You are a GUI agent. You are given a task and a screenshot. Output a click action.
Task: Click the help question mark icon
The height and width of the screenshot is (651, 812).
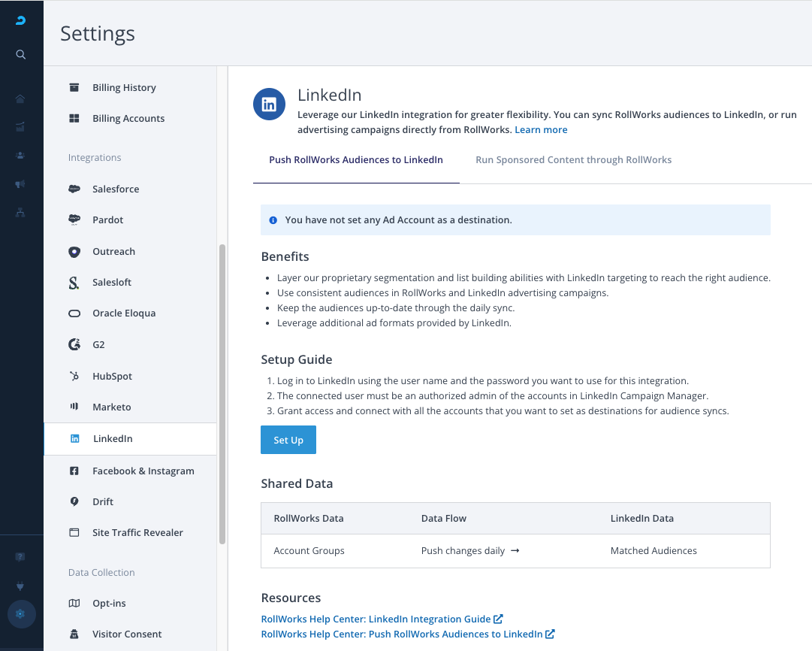(x=20, y=557)
